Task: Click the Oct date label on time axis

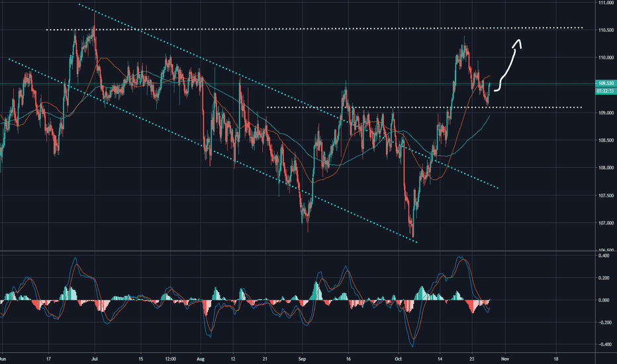Action: tap(399, 359)
